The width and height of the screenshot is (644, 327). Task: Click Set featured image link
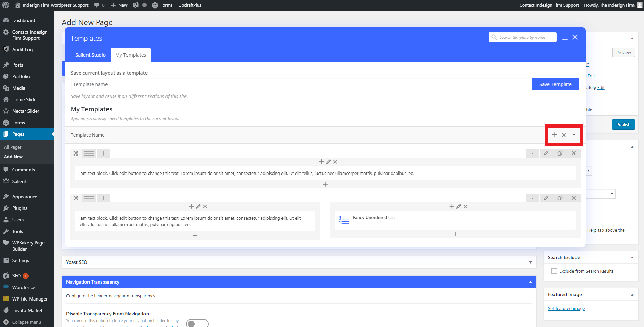pos(566,308)
